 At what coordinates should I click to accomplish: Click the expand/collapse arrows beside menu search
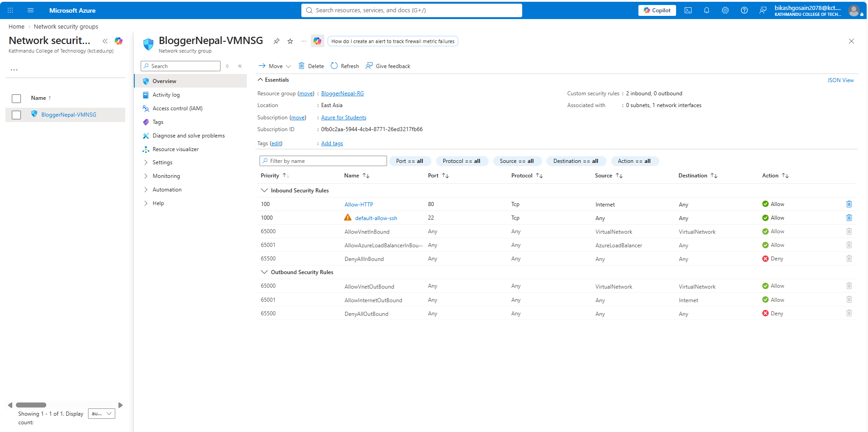(227, 66)
